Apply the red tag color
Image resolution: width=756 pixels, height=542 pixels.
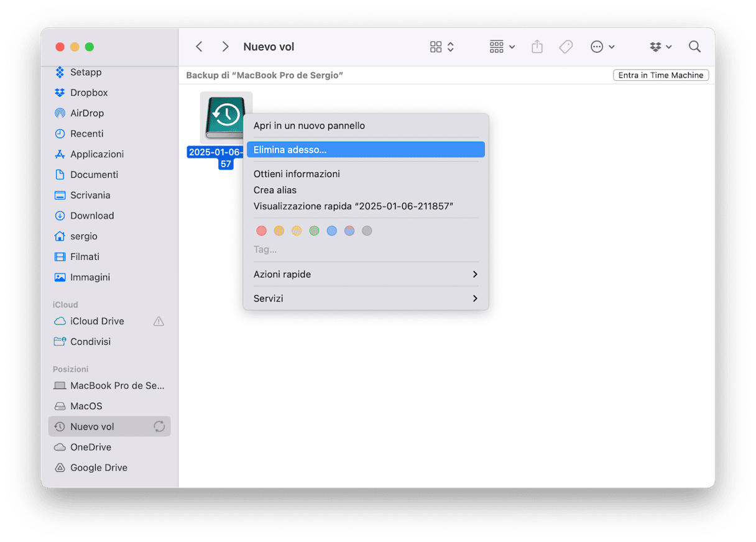pos(261,231)
